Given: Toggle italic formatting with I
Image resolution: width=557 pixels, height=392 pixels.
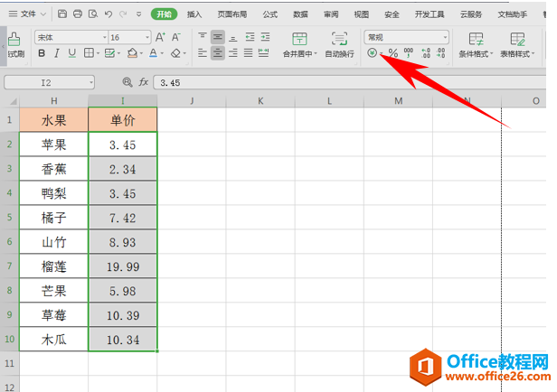Looking at the screenshot, I should tap(56, 53).
